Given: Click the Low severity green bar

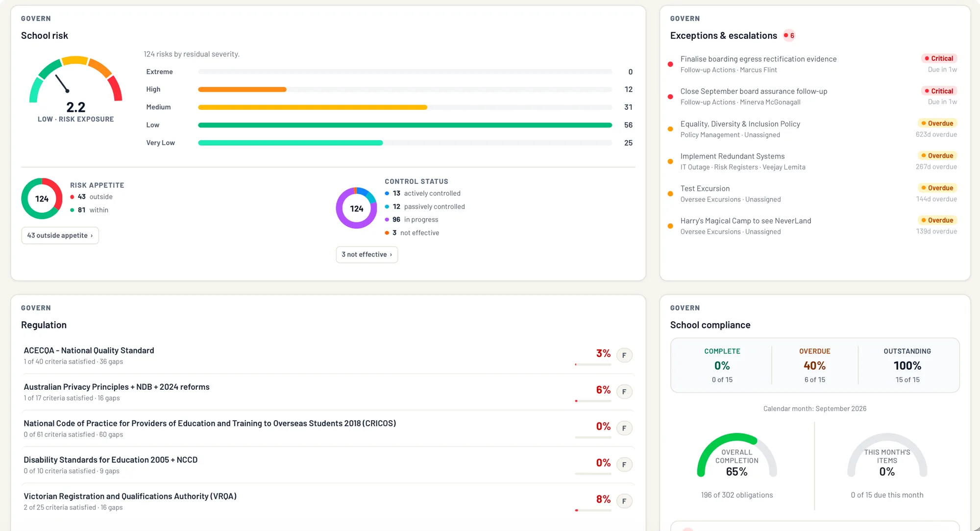Looking at the screenshot, I should (x=405, y=125).
